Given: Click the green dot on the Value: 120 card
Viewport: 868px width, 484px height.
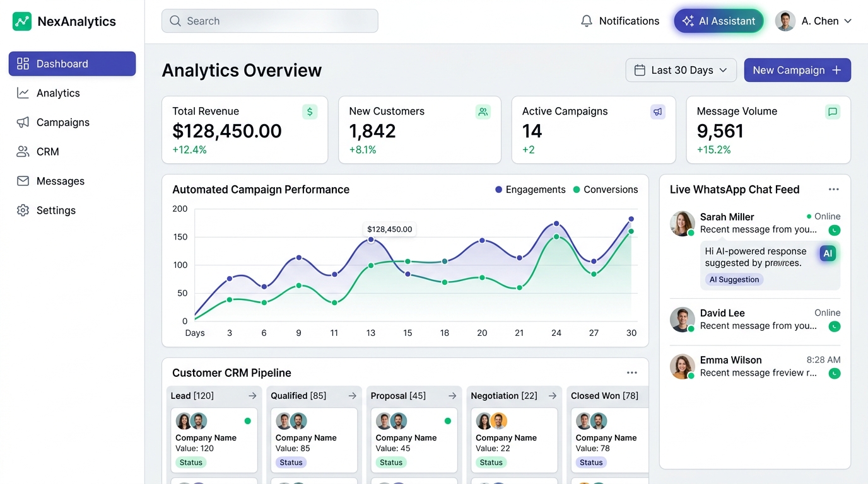Looking at the screenshot, I should 247,421.
